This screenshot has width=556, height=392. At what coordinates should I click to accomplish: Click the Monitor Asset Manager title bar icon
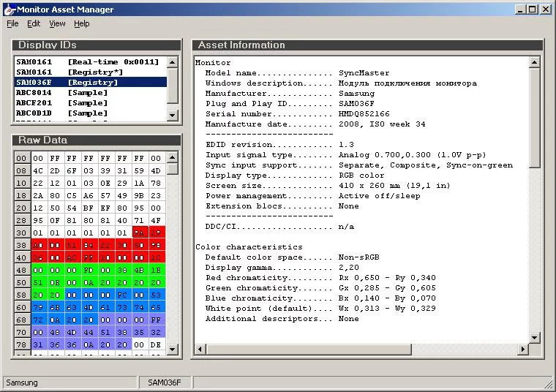coord(9,9)
